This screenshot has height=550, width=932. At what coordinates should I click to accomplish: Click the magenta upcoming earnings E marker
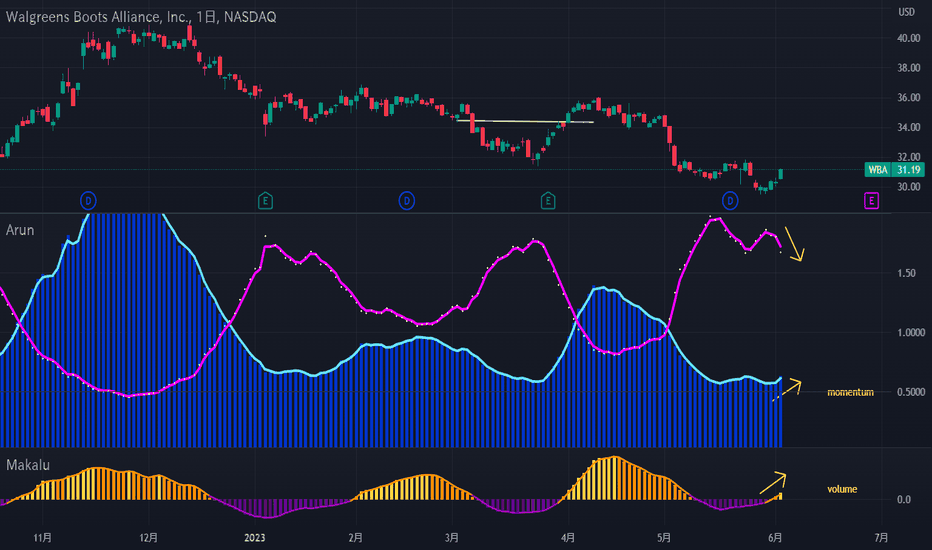coord(871,201)
